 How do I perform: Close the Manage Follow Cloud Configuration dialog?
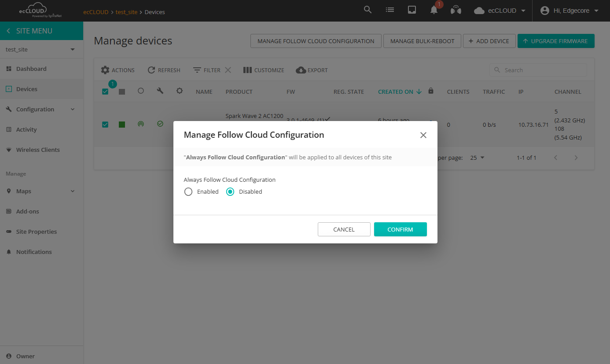pyautogui.click(x=423, y=135)
